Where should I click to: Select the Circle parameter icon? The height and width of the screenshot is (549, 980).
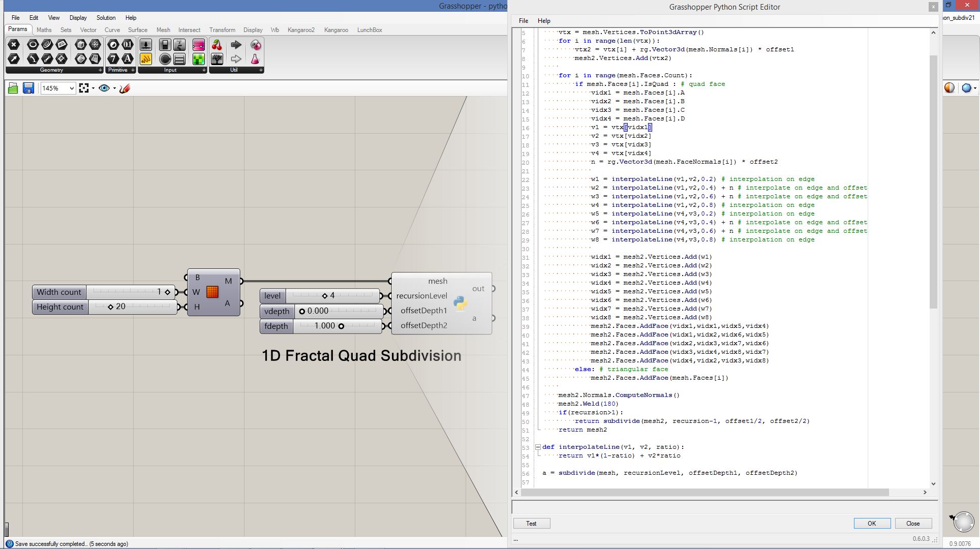[33, 45]
